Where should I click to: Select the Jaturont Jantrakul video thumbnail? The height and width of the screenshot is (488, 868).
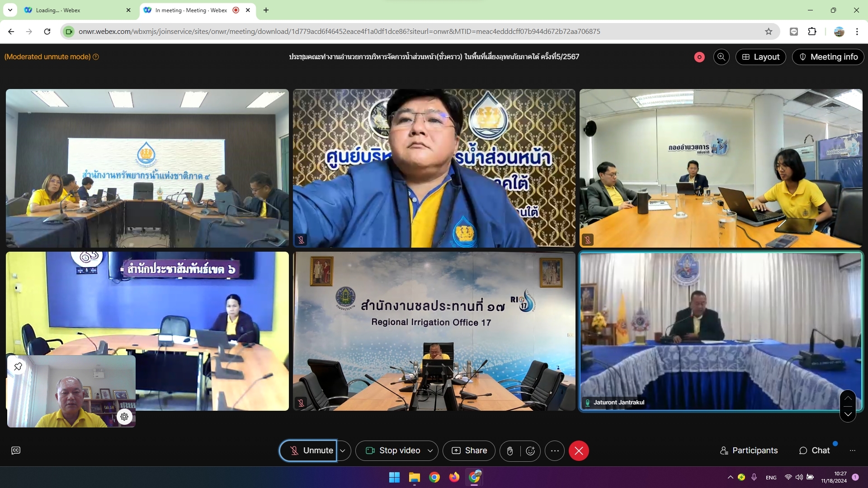coord(721,331)
